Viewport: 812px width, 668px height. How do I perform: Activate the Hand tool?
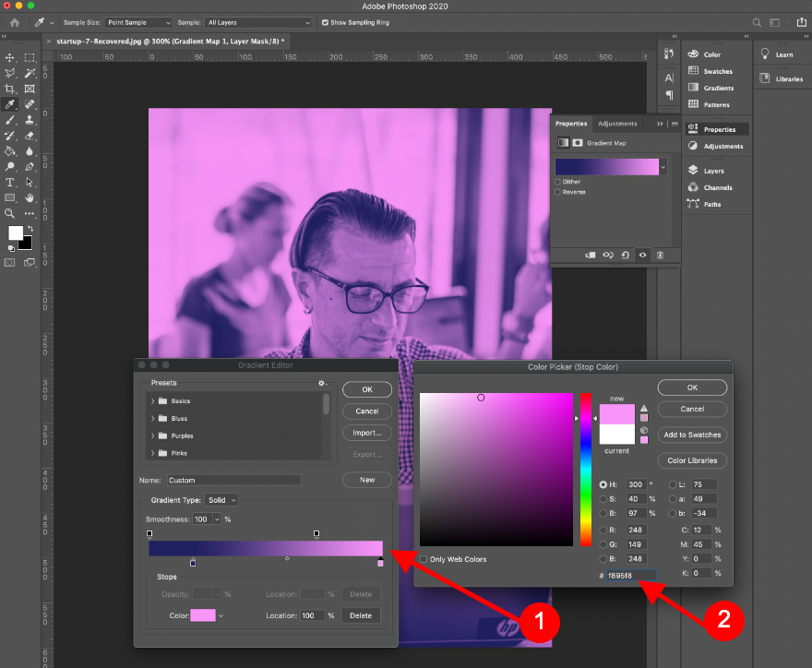click(x=30, y=197)
